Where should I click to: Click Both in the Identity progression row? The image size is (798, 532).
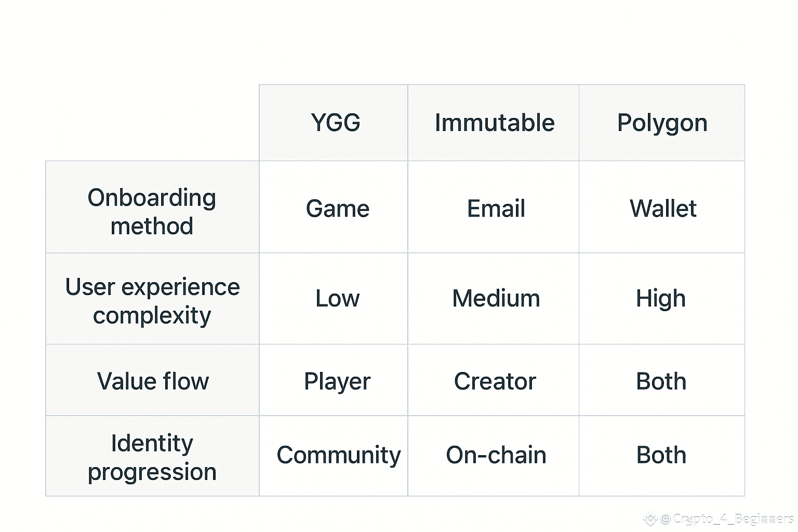click(x=661, y=455)
